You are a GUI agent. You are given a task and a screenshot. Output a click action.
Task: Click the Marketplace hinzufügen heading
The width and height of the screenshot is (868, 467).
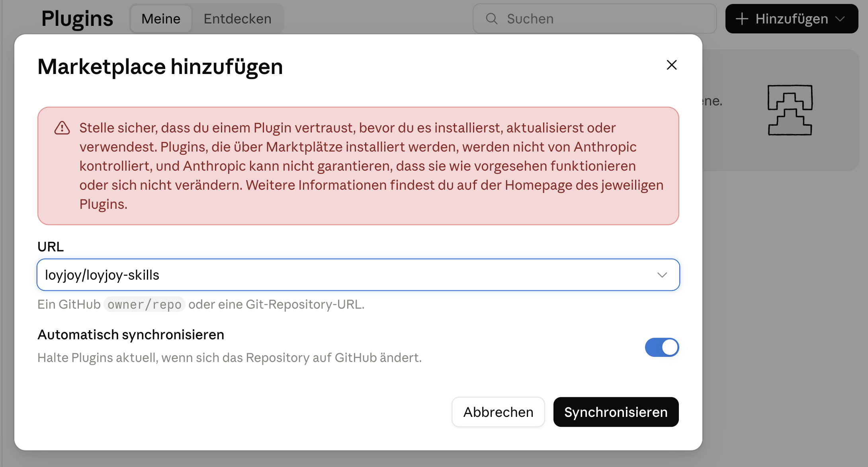pyautogui.click(x=160, y=66)
